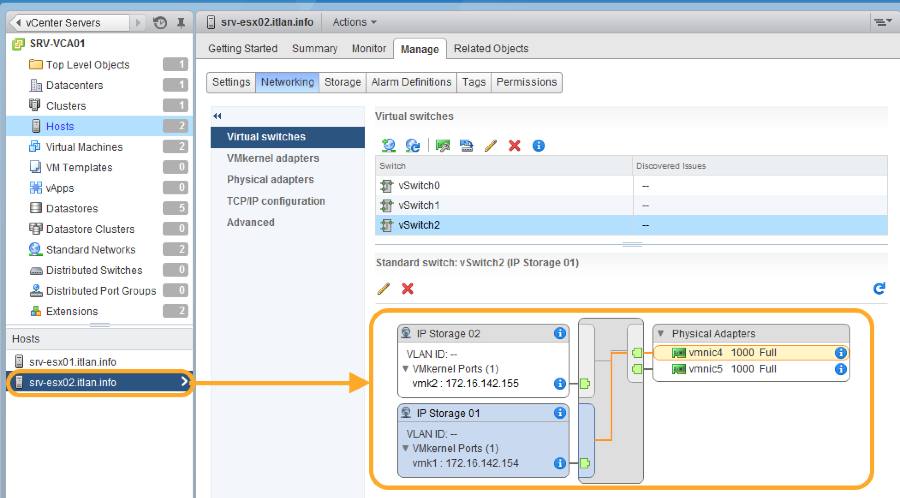Open the Actions dropdown menu

354,22
